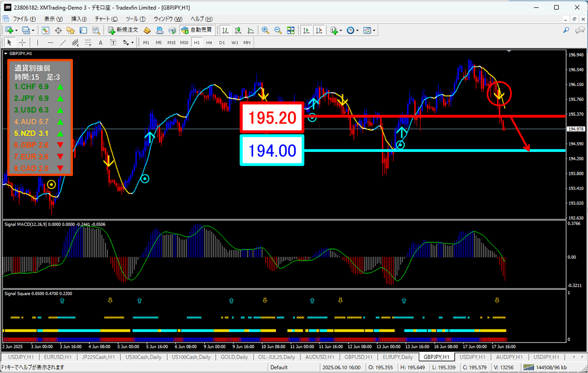Viewport: 588px width, 373px height.
Task: Zoom out of the chart
Action: 278,30
